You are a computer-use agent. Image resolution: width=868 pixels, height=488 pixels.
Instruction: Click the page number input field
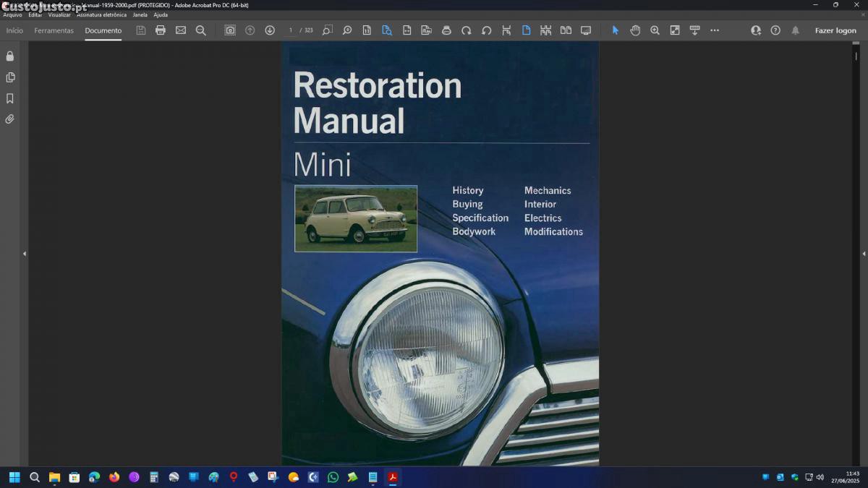[x=291, y=30]
